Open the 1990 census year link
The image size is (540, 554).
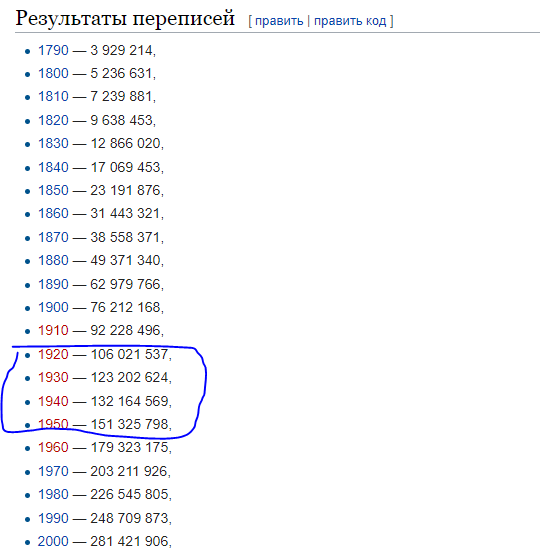tap(53, 518)
